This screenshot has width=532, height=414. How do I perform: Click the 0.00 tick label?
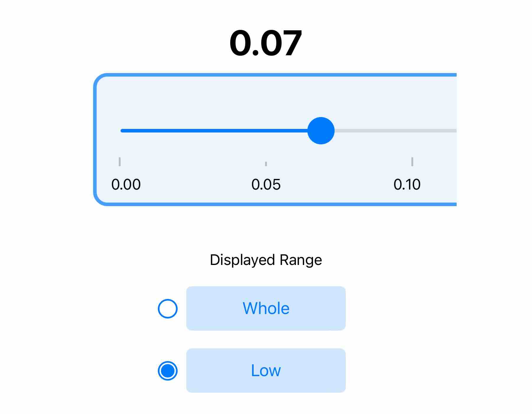tap(126, 185)
